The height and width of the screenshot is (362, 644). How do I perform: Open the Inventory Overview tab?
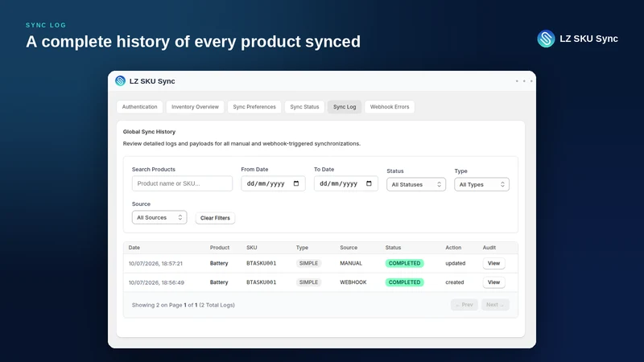point(195,107)
